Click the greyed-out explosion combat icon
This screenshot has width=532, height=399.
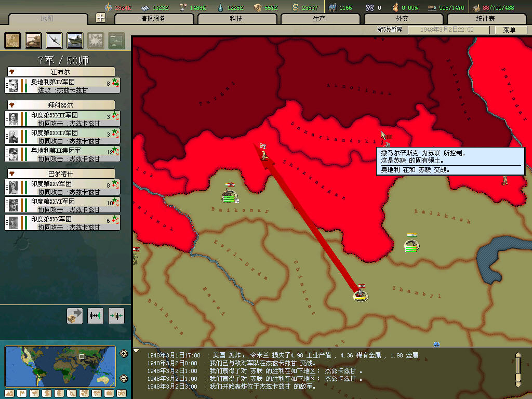96,41
